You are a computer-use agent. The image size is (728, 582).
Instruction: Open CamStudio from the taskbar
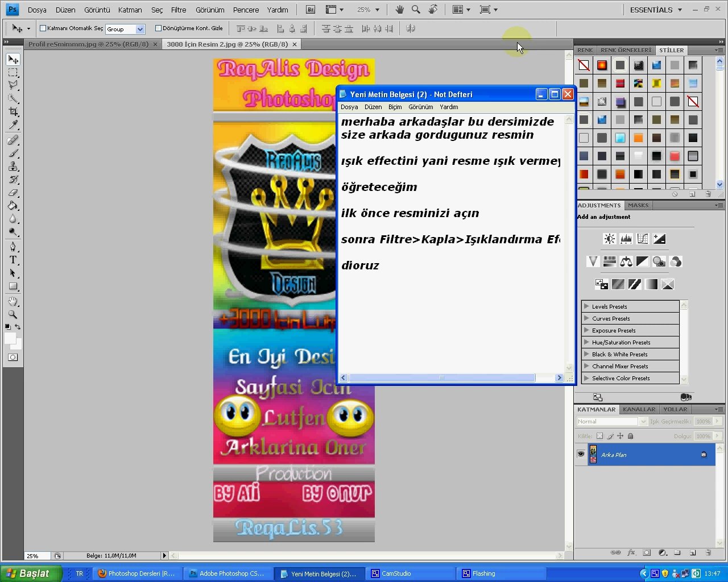[x=411, y=573]
